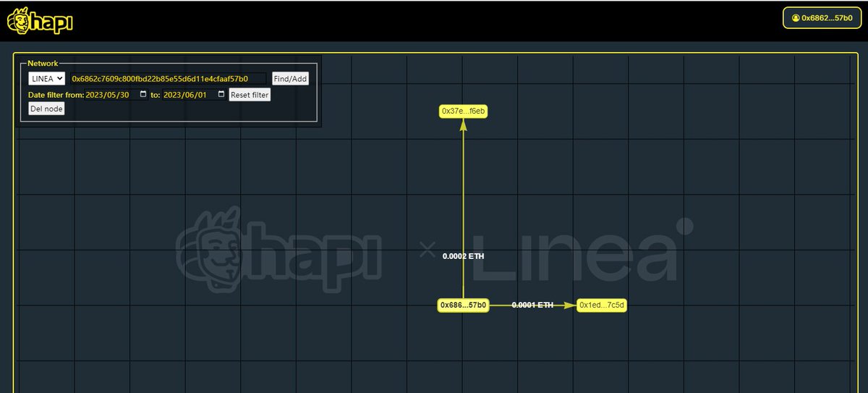Viewport: 868px width, 393px height.
Task: Click the user avatar icon in account button
Action: [x=796, y=17]
